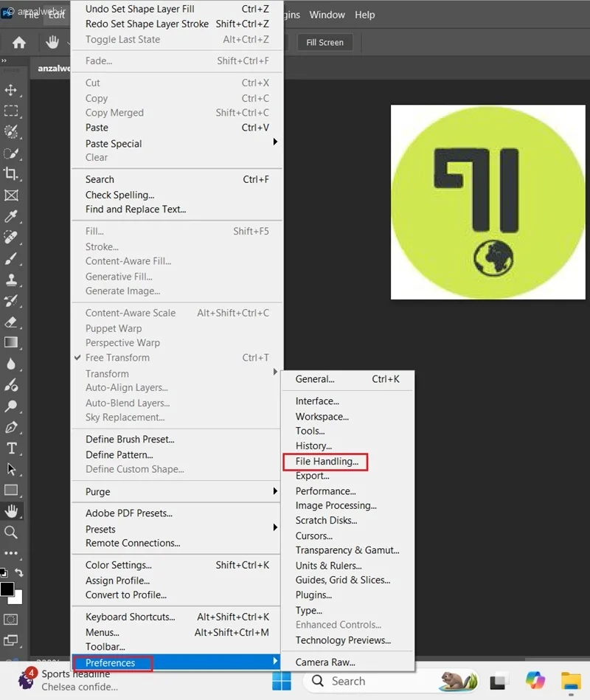Viewport: 590px width, 700px height.
Task: Select the Hand tool in left toolbar
Action: click(11, 511)
